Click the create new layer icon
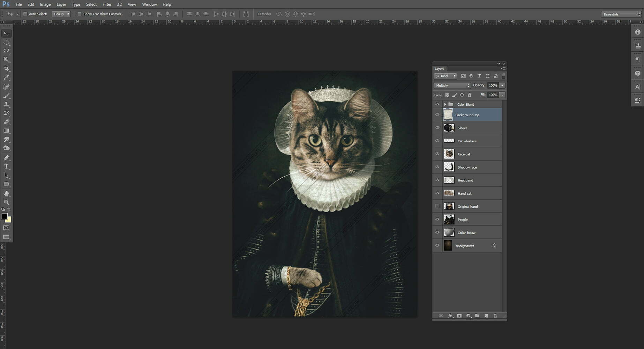This screenshot has height=349, width=644. tap(486, 316)
